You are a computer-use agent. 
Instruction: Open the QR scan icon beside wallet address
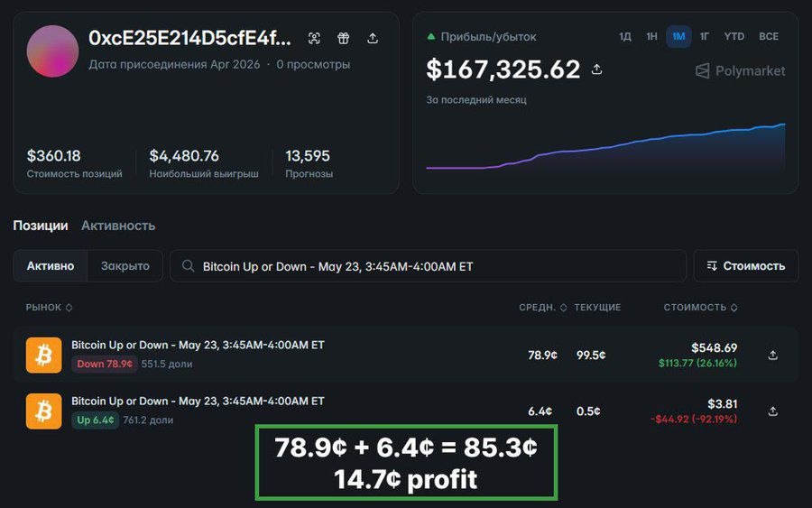(x=314, y=38)
